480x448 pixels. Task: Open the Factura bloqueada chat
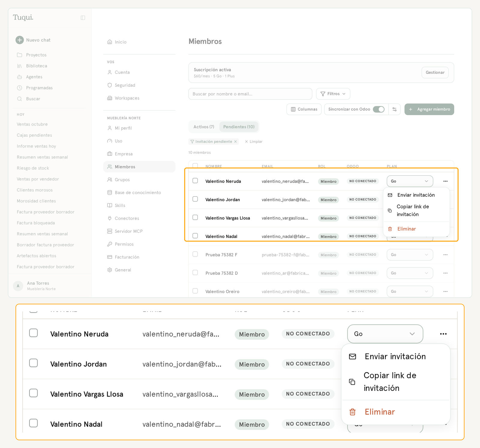tap(36, 223)
